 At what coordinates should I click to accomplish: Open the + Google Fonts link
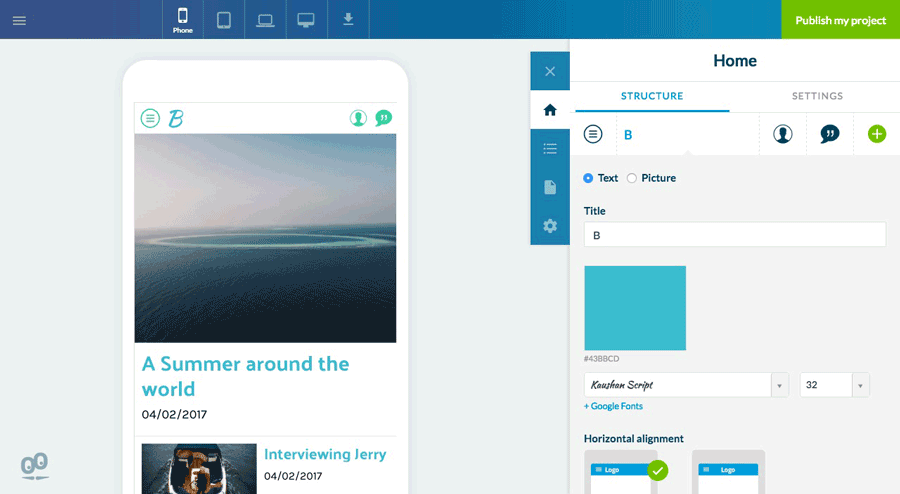[x=613, y=406]
